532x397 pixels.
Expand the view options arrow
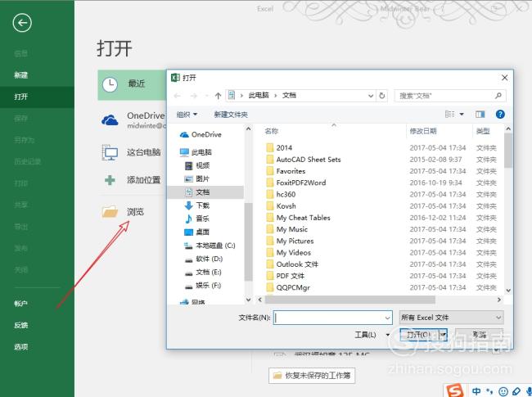pyautogui.click(x=462, y=115)
